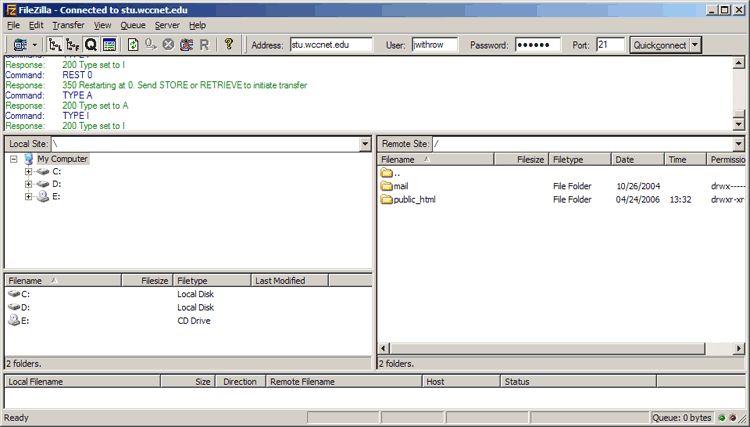Sort remote list by Time column
750x427 pixels.
pos(685,160)
